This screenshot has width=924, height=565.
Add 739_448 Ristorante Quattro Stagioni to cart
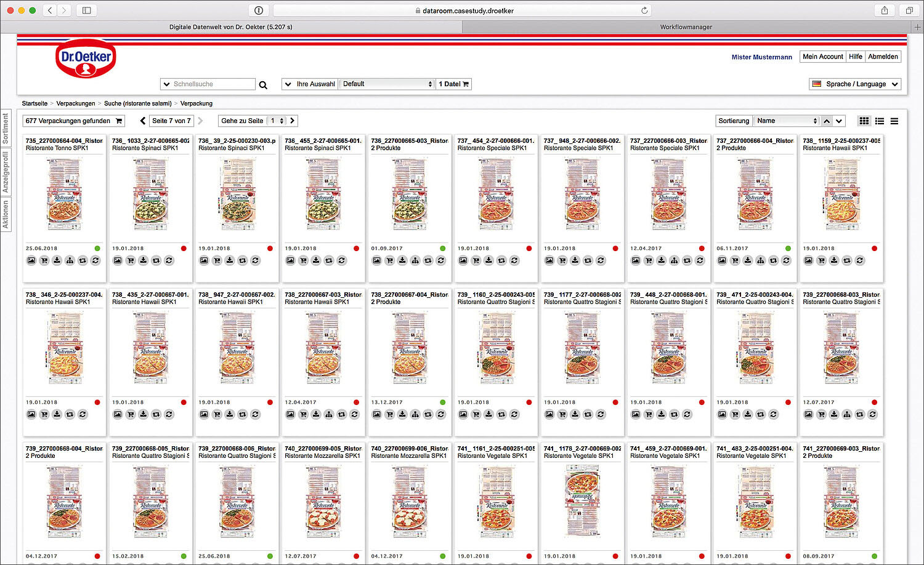click(x=649, y=414)
